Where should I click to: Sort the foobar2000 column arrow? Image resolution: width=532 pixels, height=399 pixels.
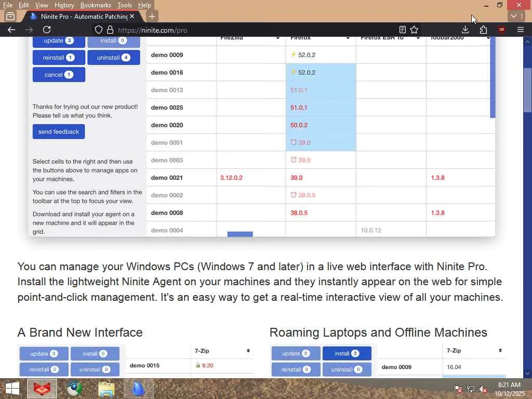tap(488, 38)
